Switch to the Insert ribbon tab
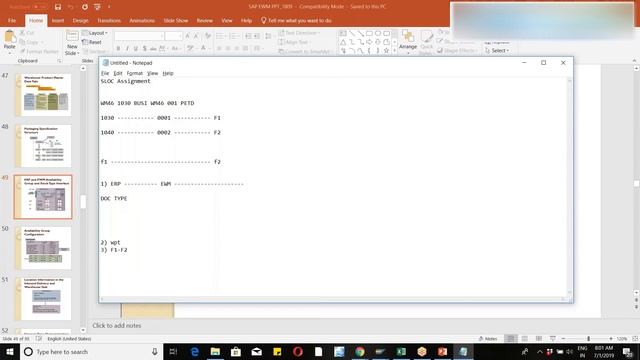Image resolution: width=640 pixels, height=360 pixels. [x=58, y=20]
